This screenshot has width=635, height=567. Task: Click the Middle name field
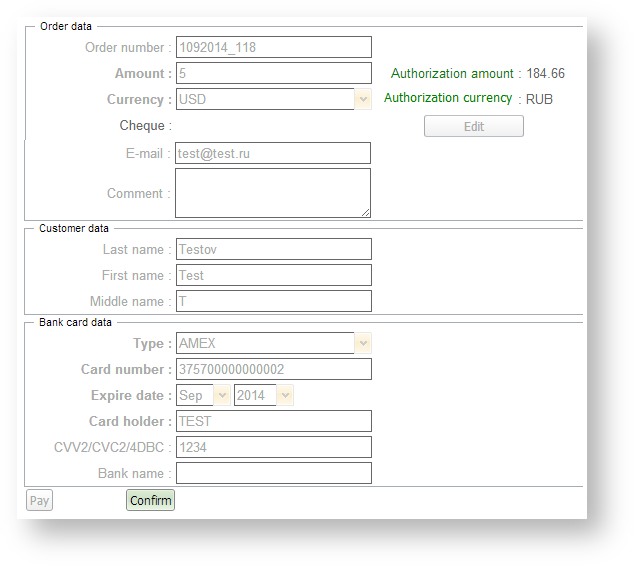pyautogui.click(x=274, y=301)
